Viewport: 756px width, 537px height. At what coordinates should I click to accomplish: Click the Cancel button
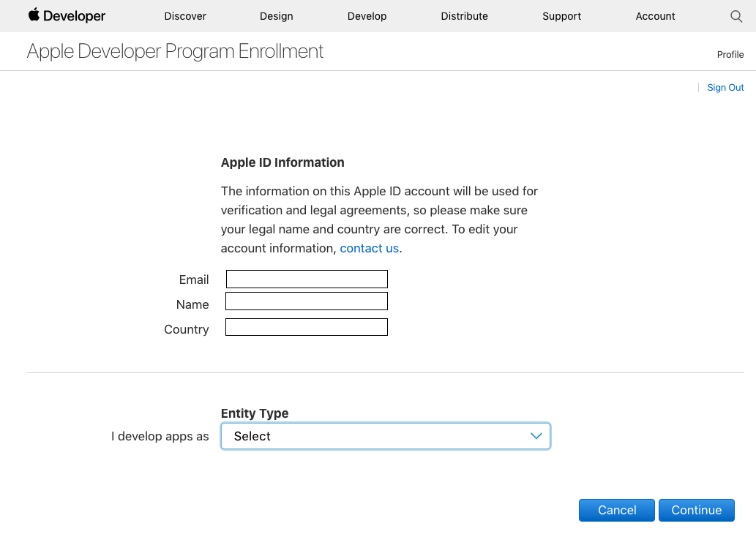617,510
